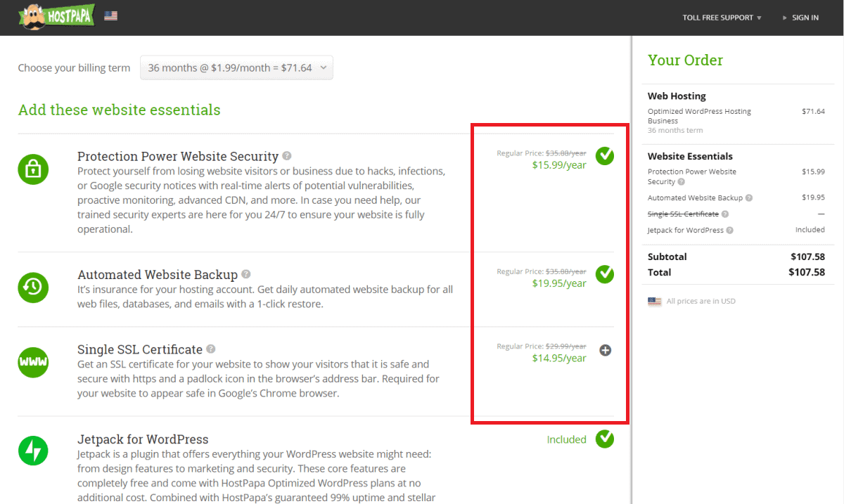Click the Choose your billing term label
844x504 pixels.
pyautogui.click(x=74, y=68)
